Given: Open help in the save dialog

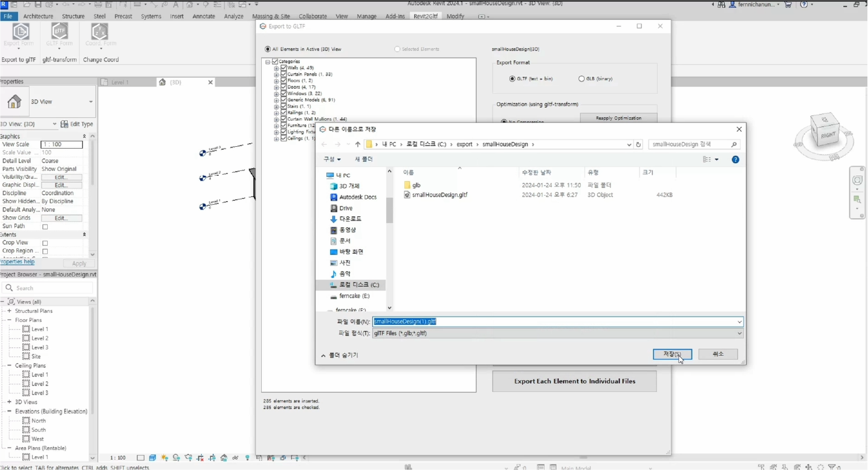Looking at the screenshot, I should pyautogui.click(x=735, y=159).
